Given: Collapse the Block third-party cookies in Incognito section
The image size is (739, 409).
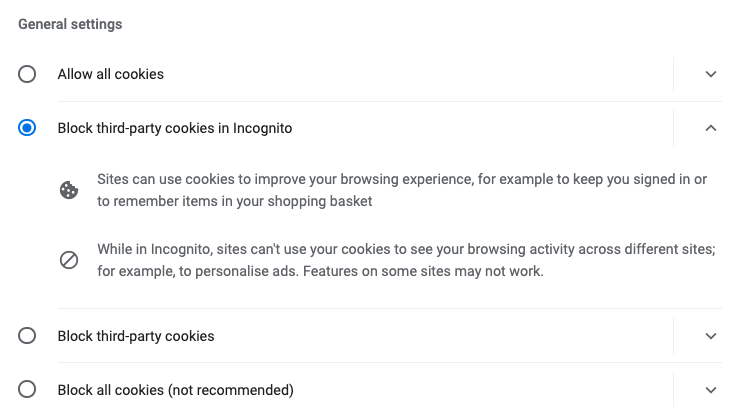Looking at the screenshot, I should (711, 128).
